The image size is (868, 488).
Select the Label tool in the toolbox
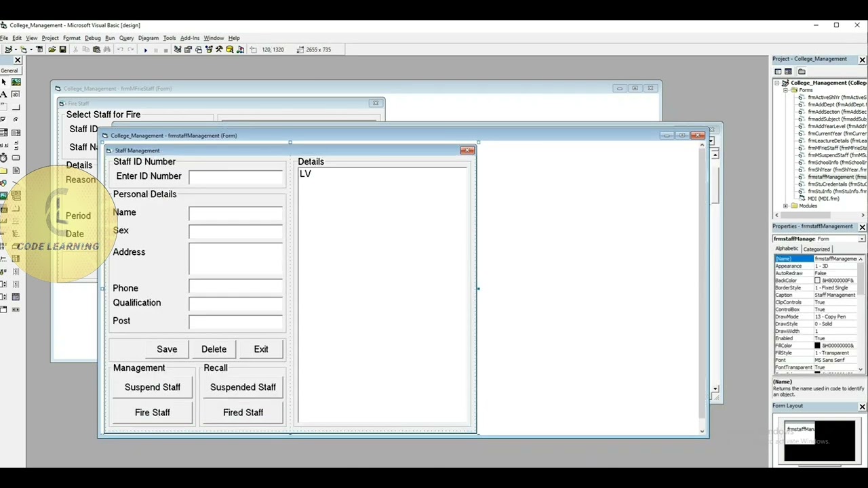(x=3, y=94)
